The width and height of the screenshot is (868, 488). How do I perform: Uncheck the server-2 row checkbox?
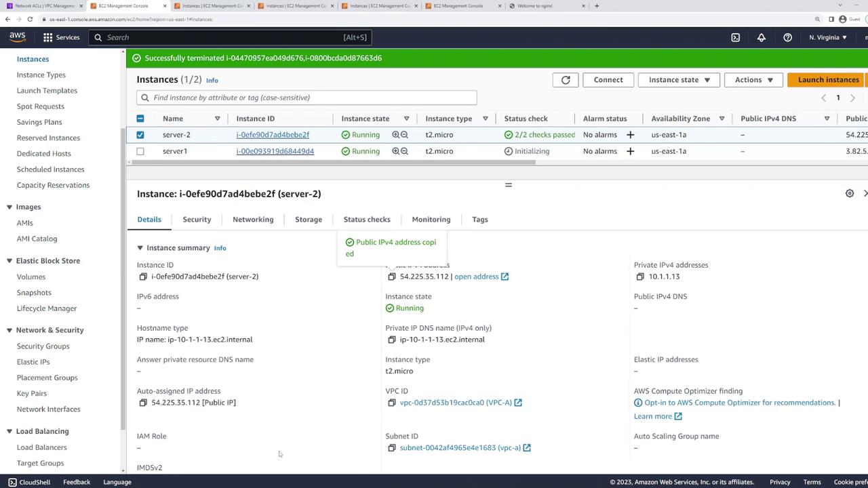tap(140, 135)
